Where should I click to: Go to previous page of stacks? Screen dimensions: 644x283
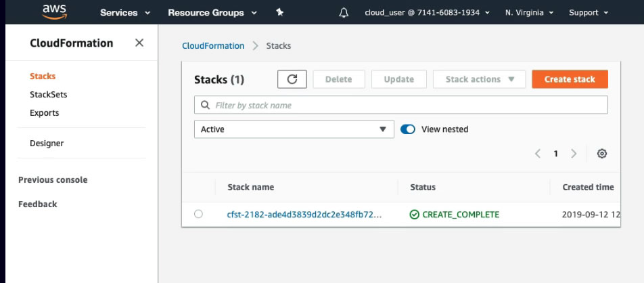(x=538, y=154)
